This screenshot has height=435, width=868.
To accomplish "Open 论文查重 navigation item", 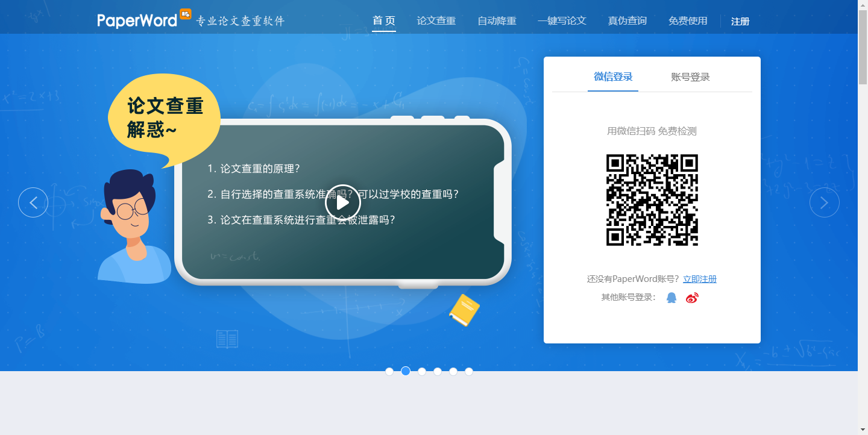I will tap(436, 20).
